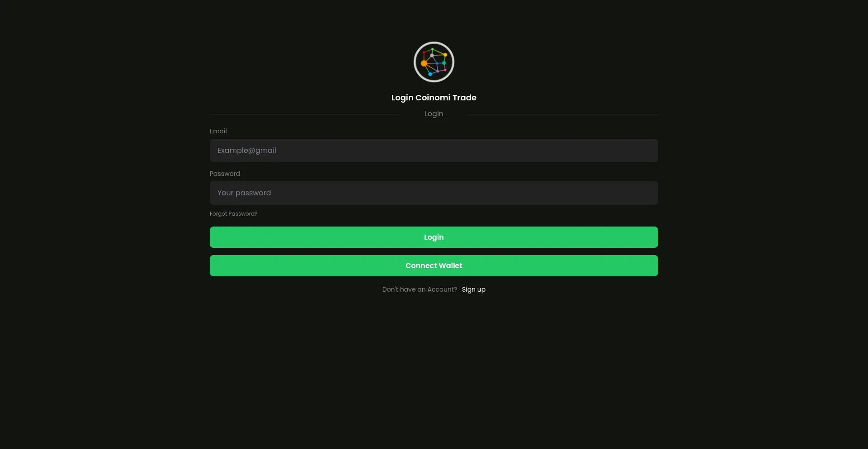Start wallet connection via Connect Wallet

pyautogui.click(x=434, y=265)
